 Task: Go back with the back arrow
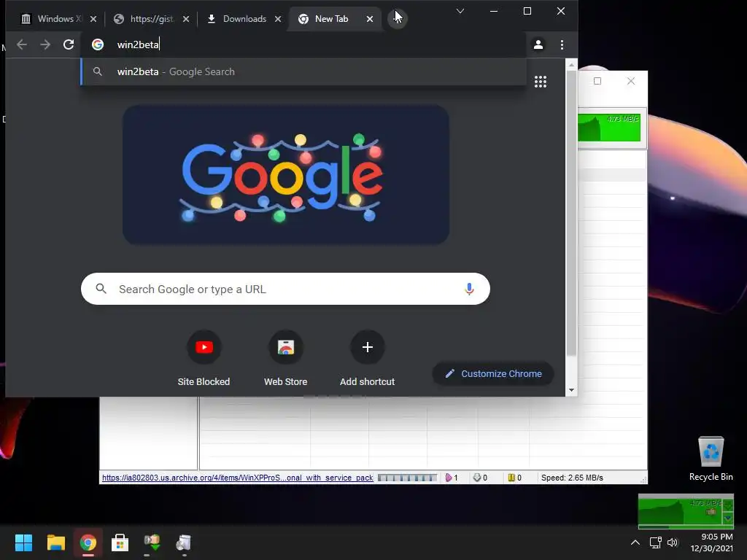[22, 44]
